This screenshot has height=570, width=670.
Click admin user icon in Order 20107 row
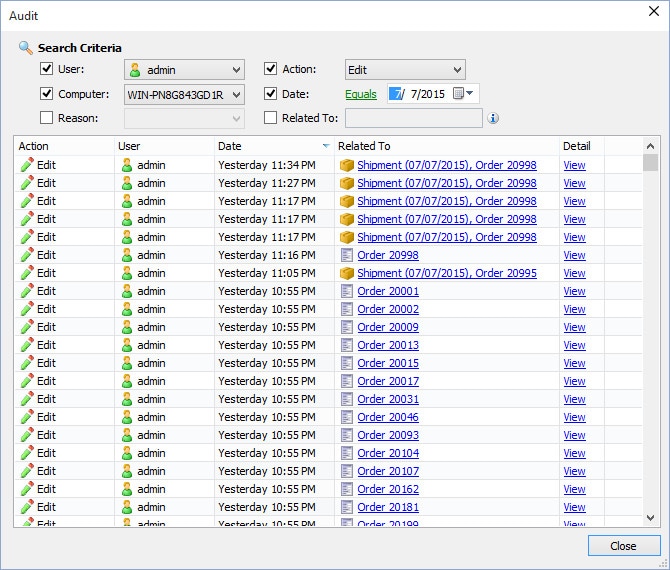(127, 471)
